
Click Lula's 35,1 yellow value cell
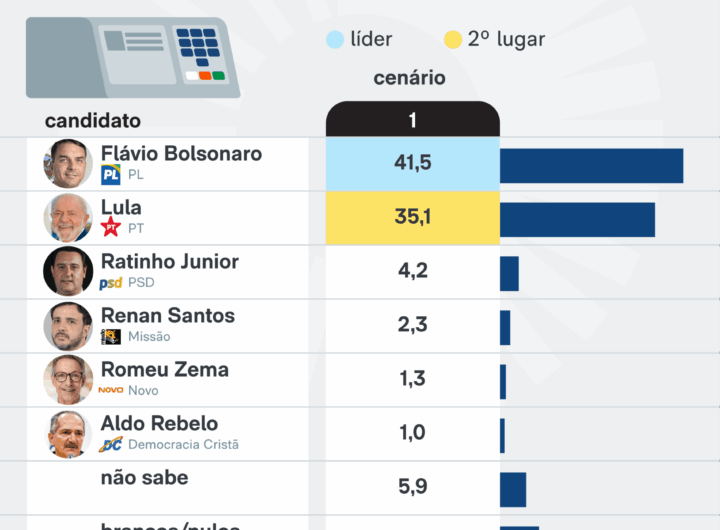click(412, 218)
